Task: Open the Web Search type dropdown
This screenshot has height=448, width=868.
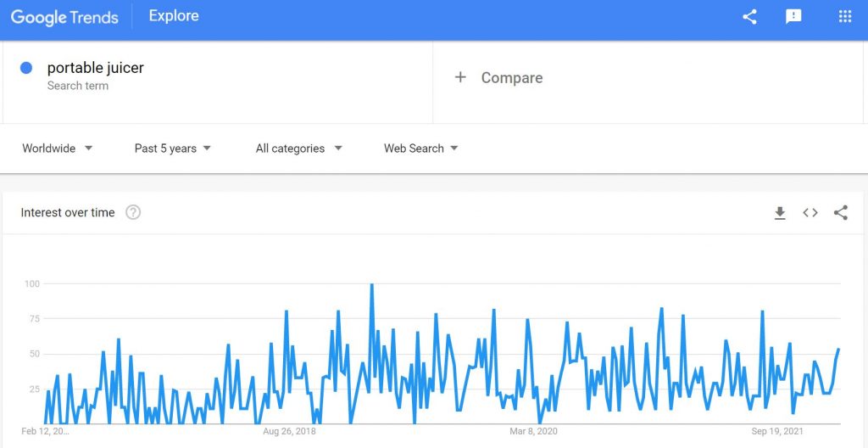Action: pos(421,148)
